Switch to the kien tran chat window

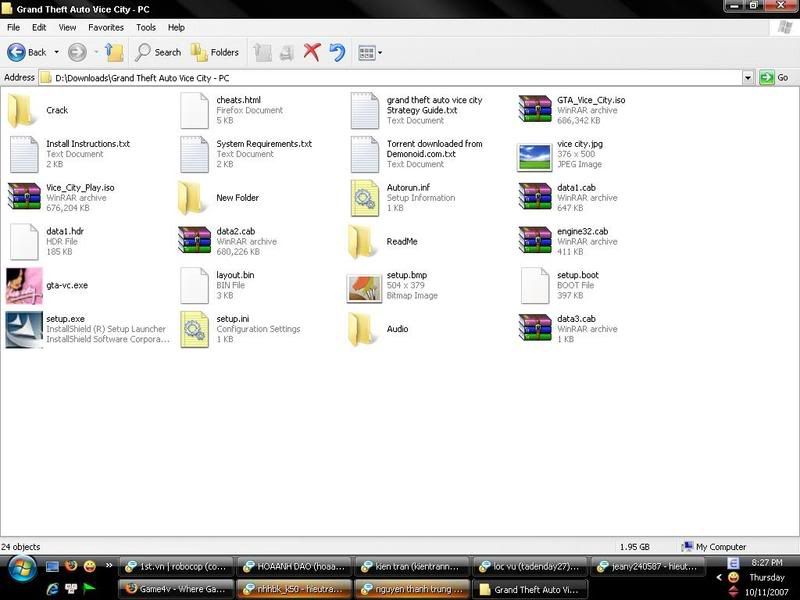pyautogui.click(x=412, y=567)
